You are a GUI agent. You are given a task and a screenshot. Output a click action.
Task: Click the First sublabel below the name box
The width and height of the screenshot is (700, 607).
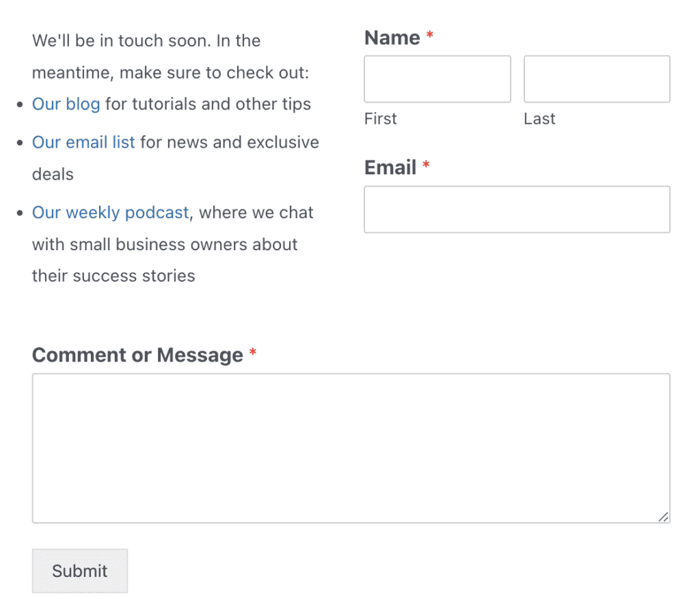[380, 118]
